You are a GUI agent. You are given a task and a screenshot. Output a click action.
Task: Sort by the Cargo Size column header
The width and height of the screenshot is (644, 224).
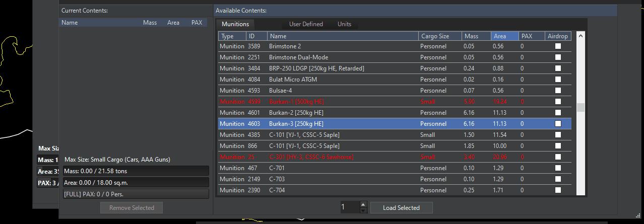[x=439, y=36]
